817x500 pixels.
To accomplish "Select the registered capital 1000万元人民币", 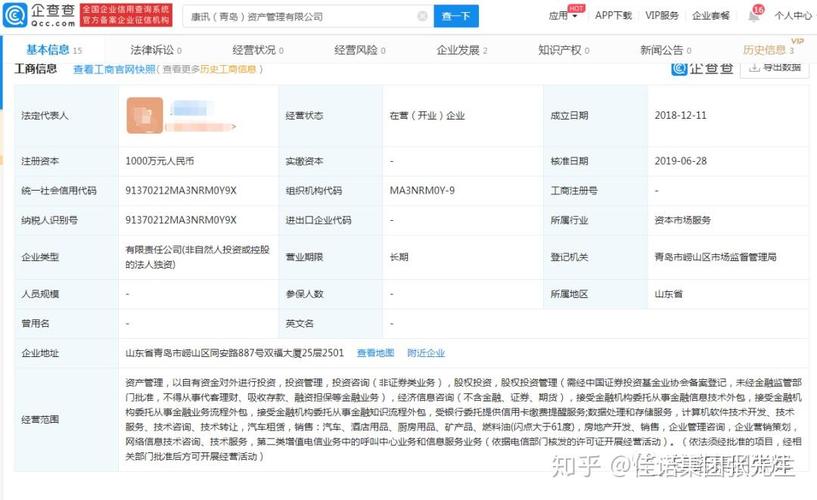I will click(159, 161).
